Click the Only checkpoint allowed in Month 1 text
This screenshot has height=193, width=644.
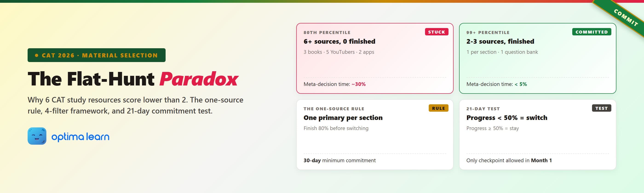[509, 161]
